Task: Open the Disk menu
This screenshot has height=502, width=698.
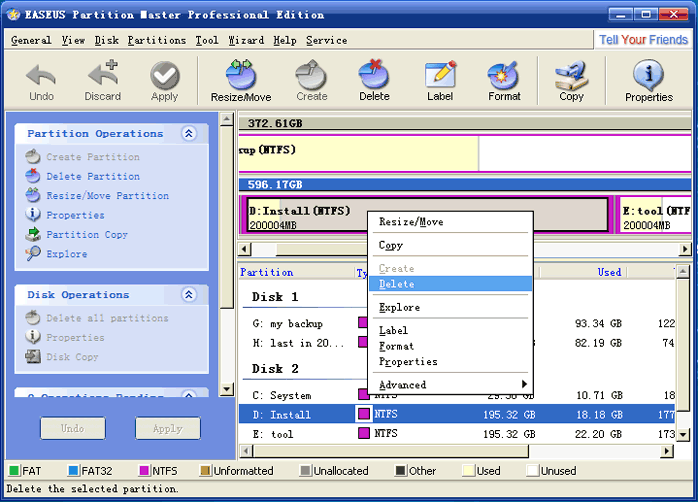Action: pyautogui.click(x=106, y=40)
